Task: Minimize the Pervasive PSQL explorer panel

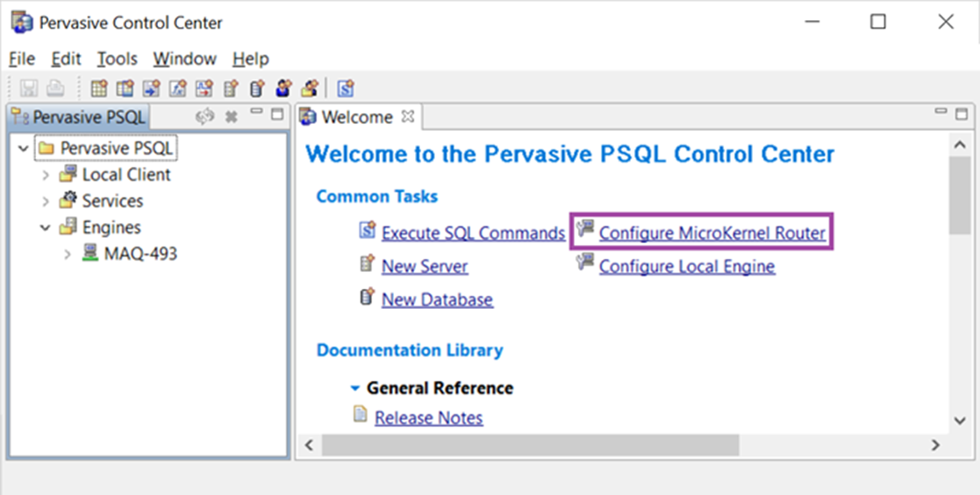Action: (x=256, y=112)
